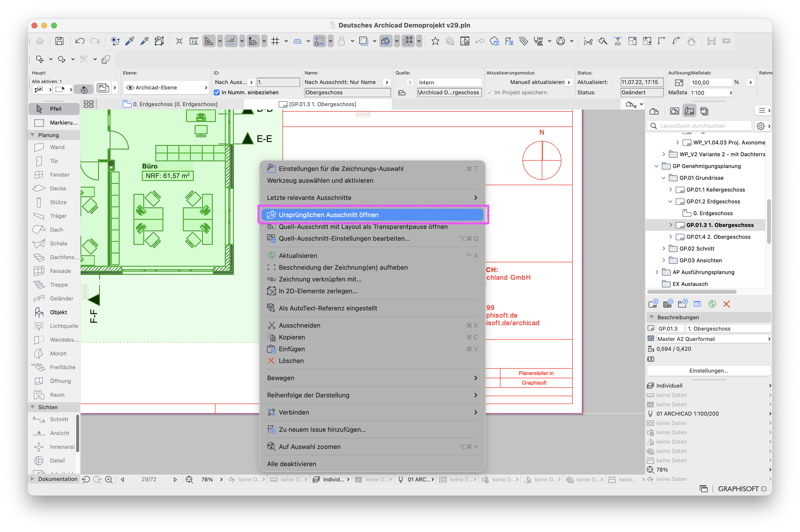
Task: Switch to the GP.01.3 1. Obergeschoss tab
Action: (x=318, y=104)
